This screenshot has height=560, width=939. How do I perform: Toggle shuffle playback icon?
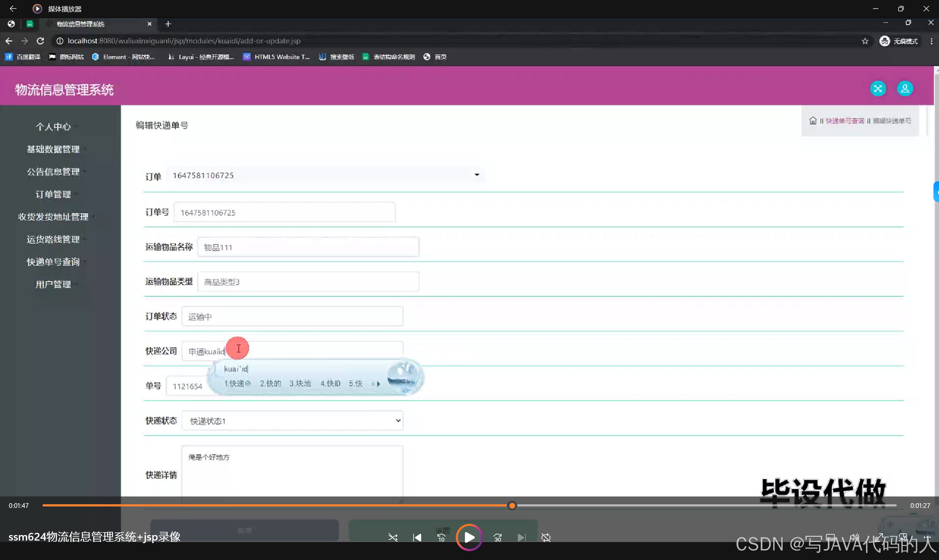[393, 537]
